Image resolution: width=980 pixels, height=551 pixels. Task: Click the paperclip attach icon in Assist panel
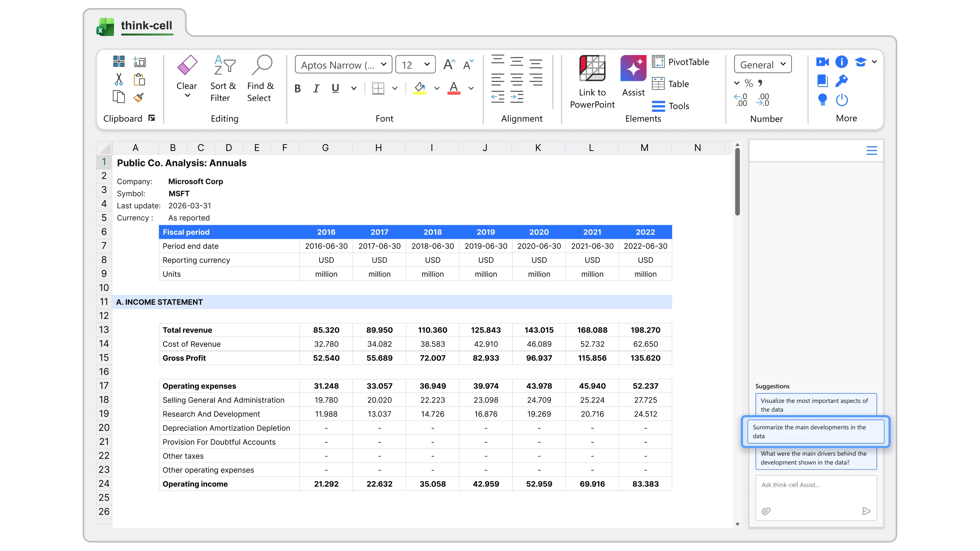tap(766, 511)
